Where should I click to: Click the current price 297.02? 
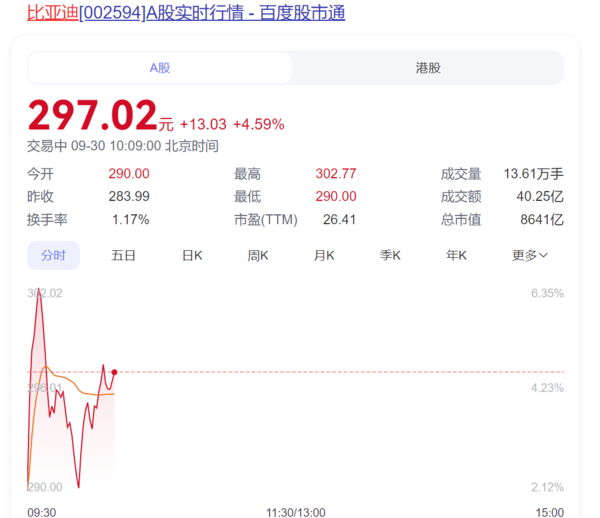click(93, 115)
